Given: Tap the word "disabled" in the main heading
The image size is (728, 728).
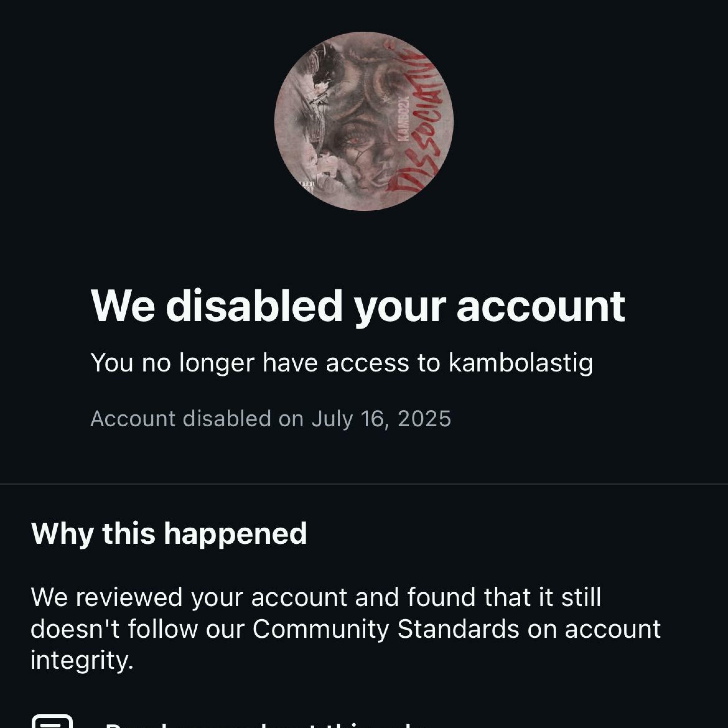Looking at the screenshot, I should [x=254, y=306].
